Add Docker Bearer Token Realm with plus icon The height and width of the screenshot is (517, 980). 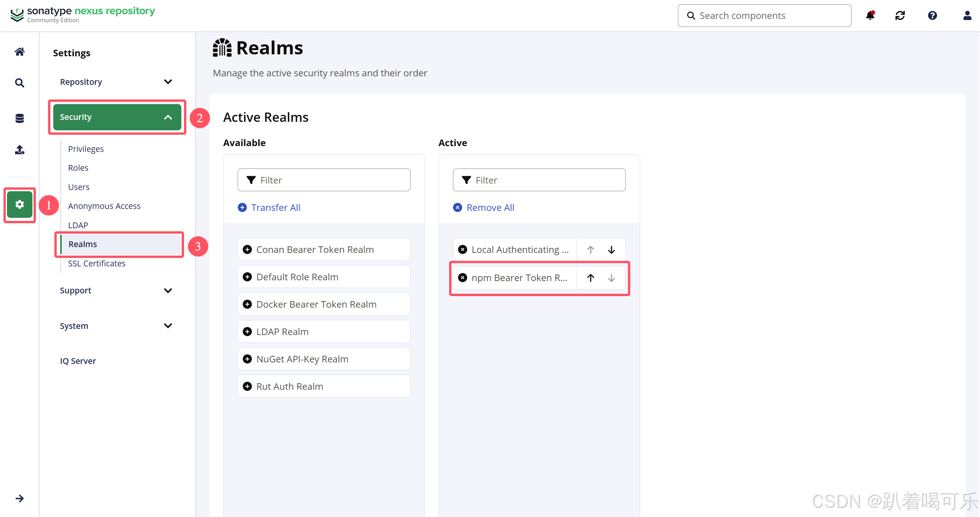(x=247, y=305)
